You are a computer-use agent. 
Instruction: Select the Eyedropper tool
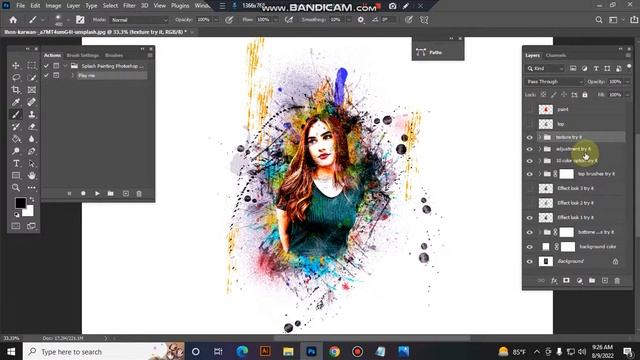[x=16, y=102]
